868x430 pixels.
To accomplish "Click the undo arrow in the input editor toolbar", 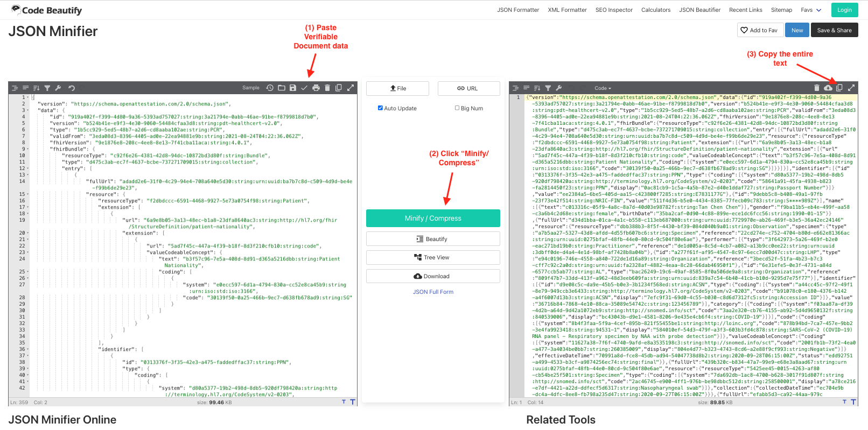I will (71, 88).
